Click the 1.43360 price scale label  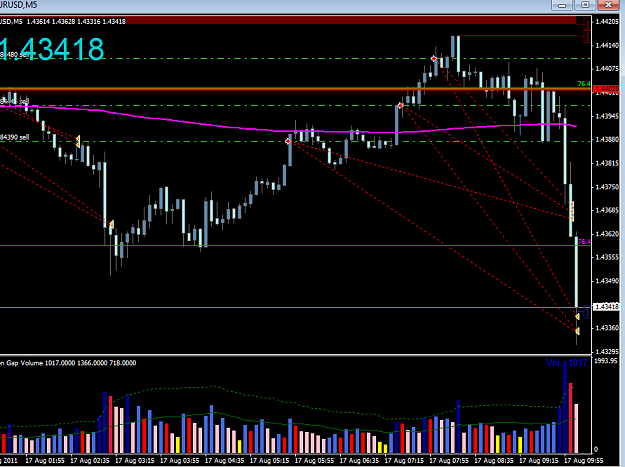point(607,328)
